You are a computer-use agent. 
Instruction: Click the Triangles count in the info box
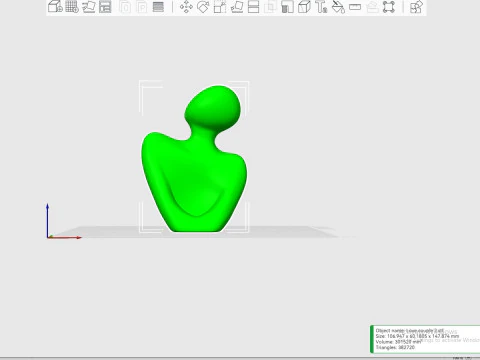(395, 347)
